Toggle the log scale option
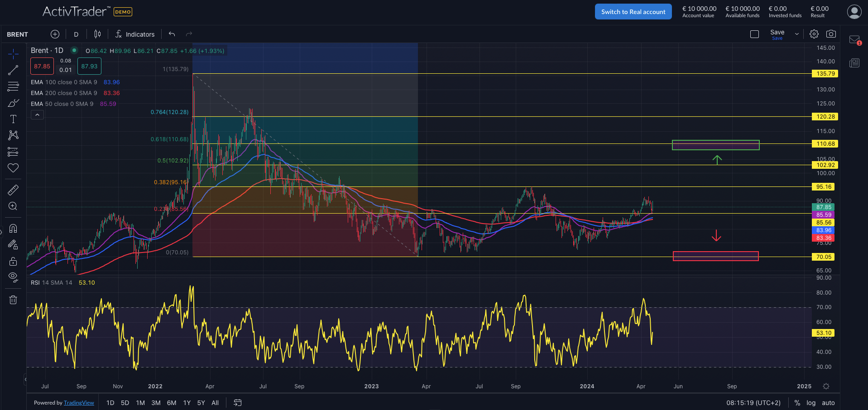868x410 pixels. (811, 403)
